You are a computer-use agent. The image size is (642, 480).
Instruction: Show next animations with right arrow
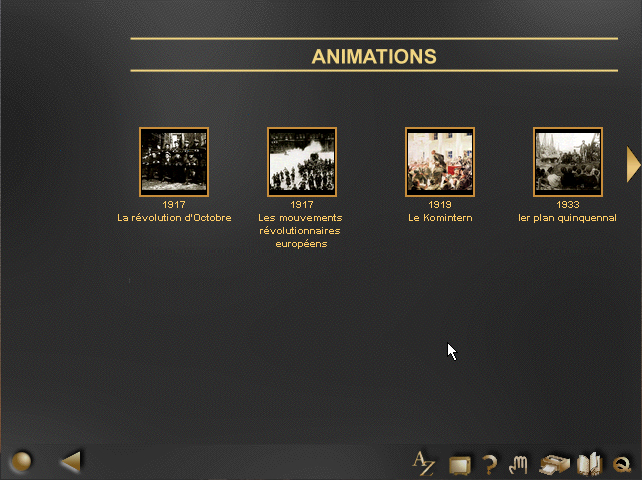click(x=632, y=164)
